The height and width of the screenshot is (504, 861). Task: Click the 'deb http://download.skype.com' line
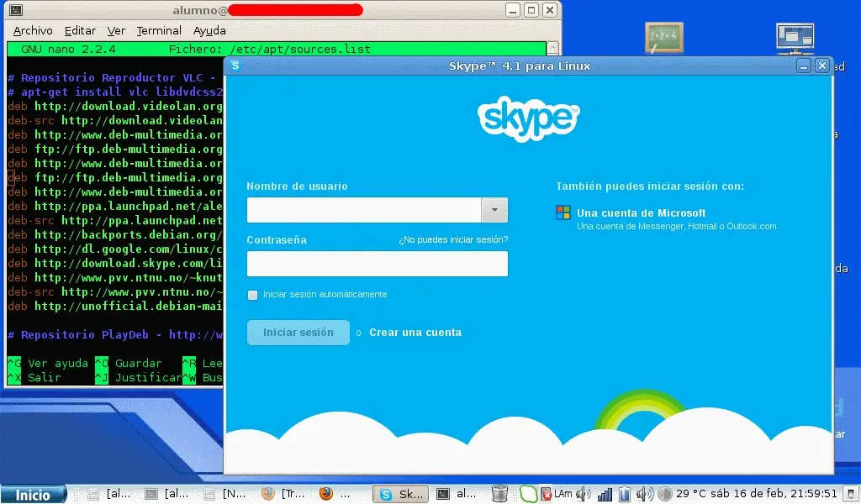[115, 263]
